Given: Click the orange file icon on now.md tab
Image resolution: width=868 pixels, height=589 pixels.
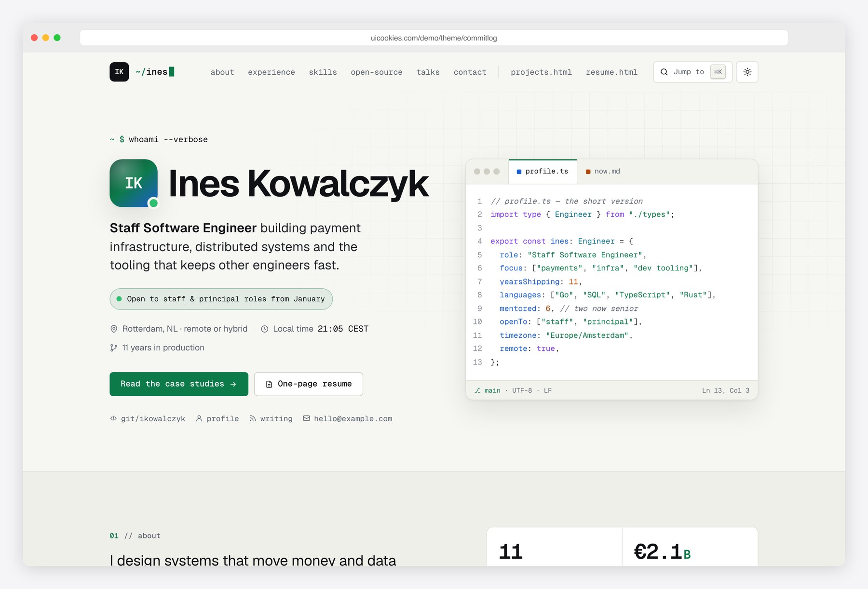Looking at the screenshot, I should [588, 172].
